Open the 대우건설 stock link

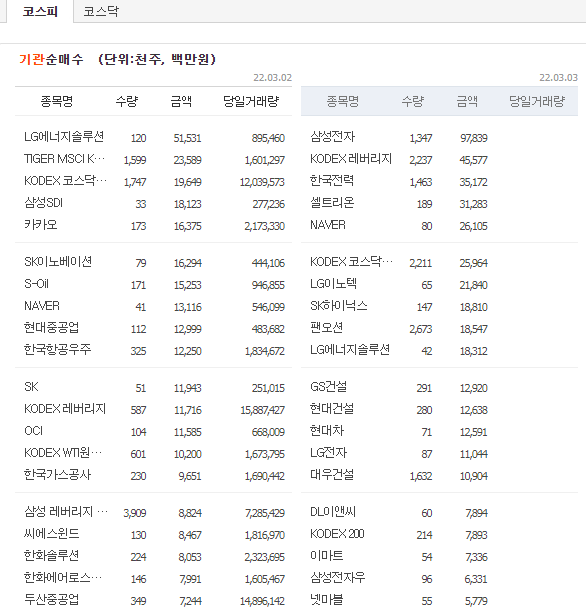pyautogui.click(x=332, y=475)
